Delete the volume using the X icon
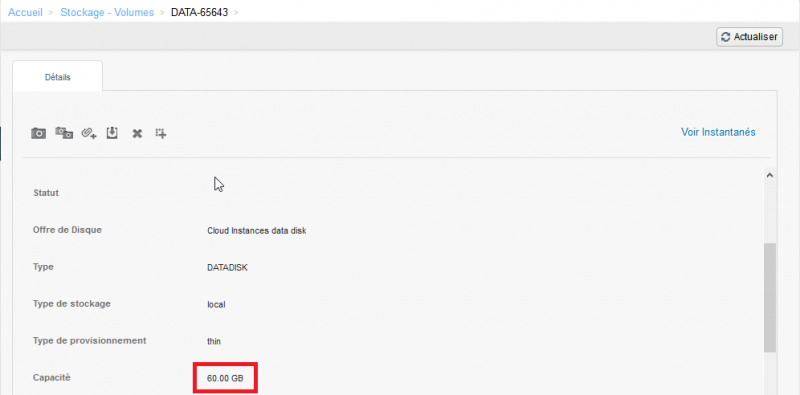The height and width of the screenshot is (395, 800). click(137, 134)
